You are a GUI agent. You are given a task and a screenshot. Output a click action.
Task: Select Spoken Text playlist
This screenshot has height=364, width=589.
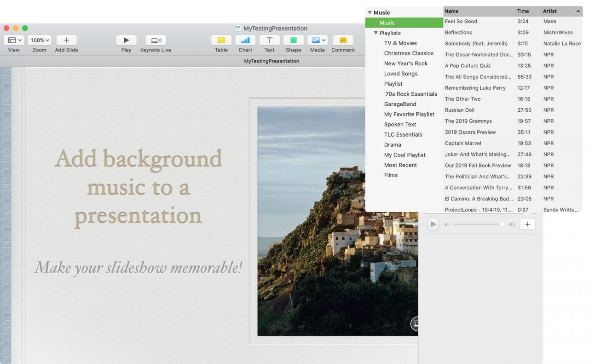400,124
